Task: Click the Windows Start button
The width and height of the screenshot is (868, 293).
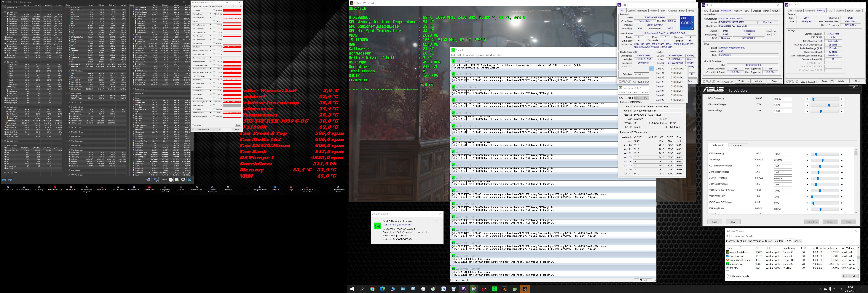Action: coord(352,289)
